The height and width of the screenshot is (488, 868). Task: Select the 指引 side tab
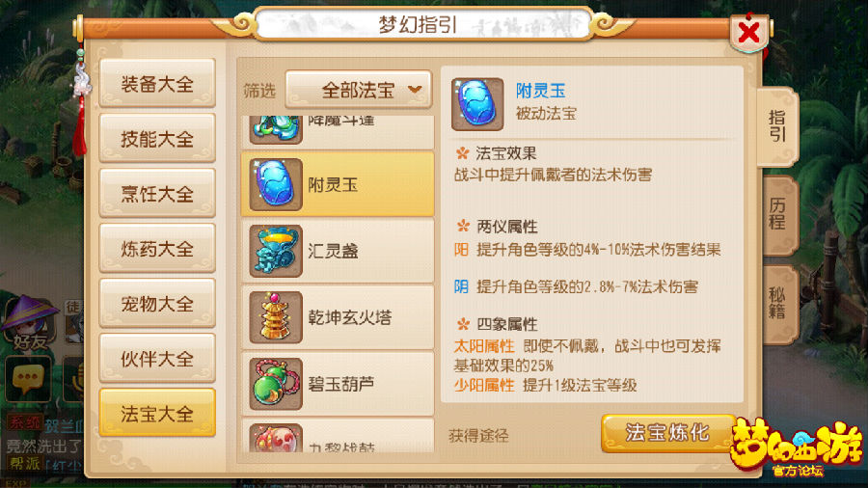click(776, 126)
